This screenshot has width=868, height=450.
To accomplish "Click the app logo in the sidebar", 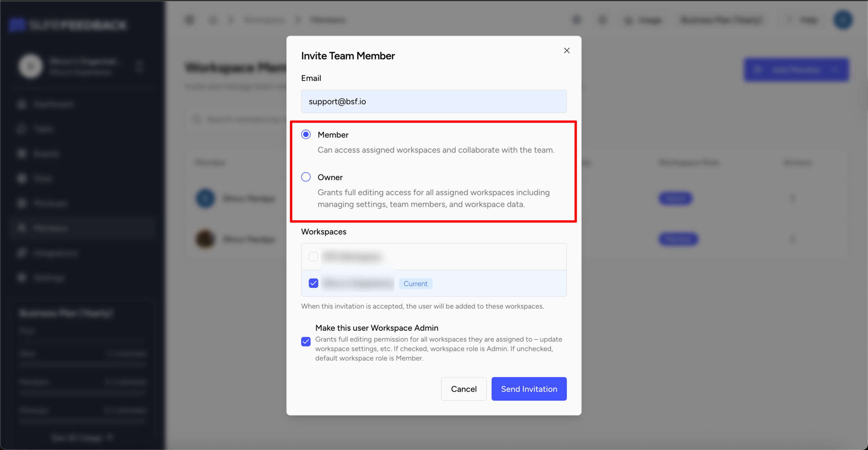I will (x=68, y=25).
